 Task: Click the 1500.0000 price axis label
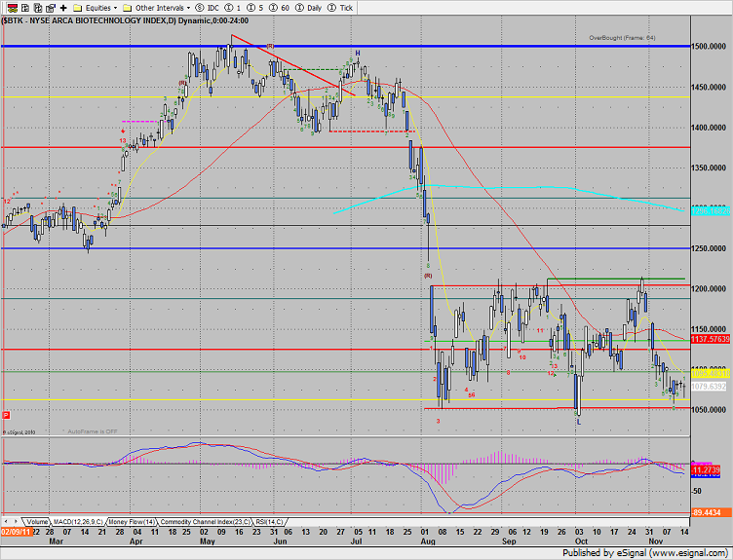click(710, 46)
